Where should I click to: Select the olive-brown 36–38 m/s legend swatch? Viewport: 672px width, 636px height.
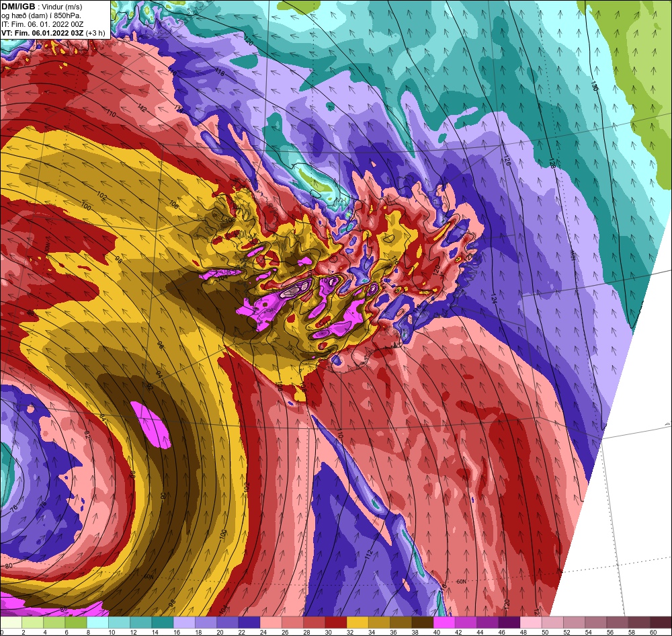pyautogui.click(x=401, y=623)
